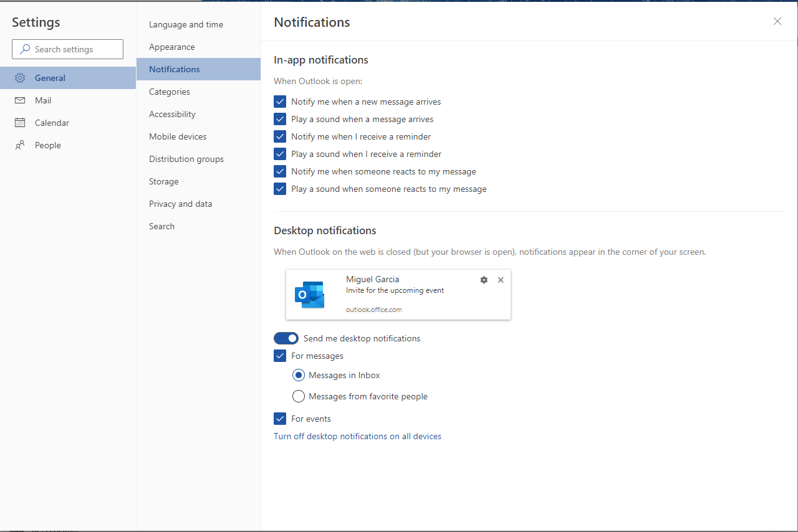Open Calendar settings via calendar icon
The width and height of the screenshot is (798, 532).
19,122
